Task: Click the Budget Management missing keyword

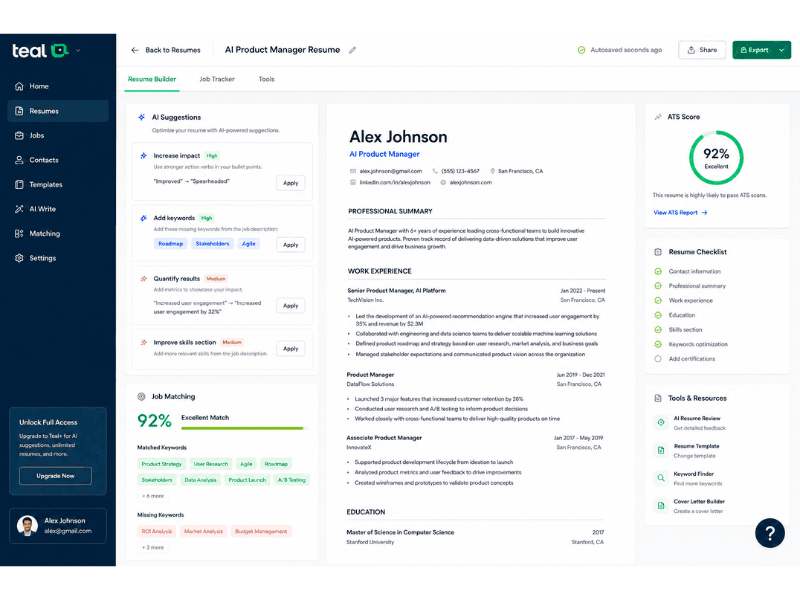Action: [x=261, y=531]
